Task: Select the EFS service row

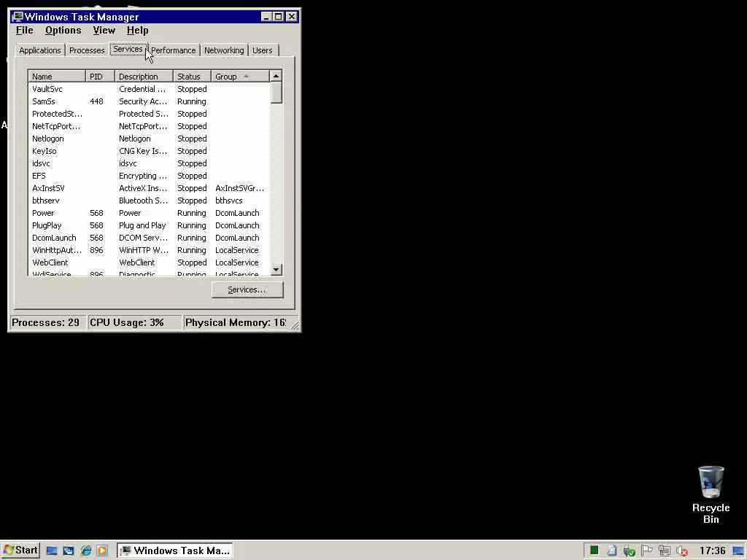Action: 149,176
